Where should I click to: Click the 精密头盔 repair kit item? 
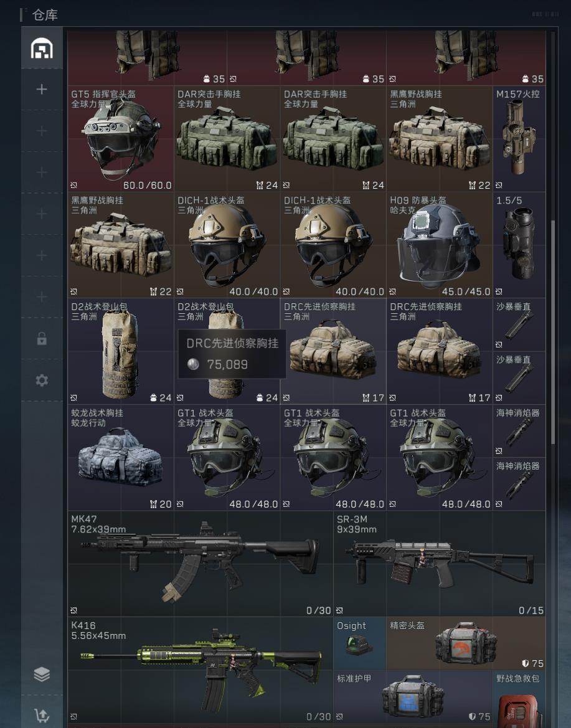tap(466, 643)
